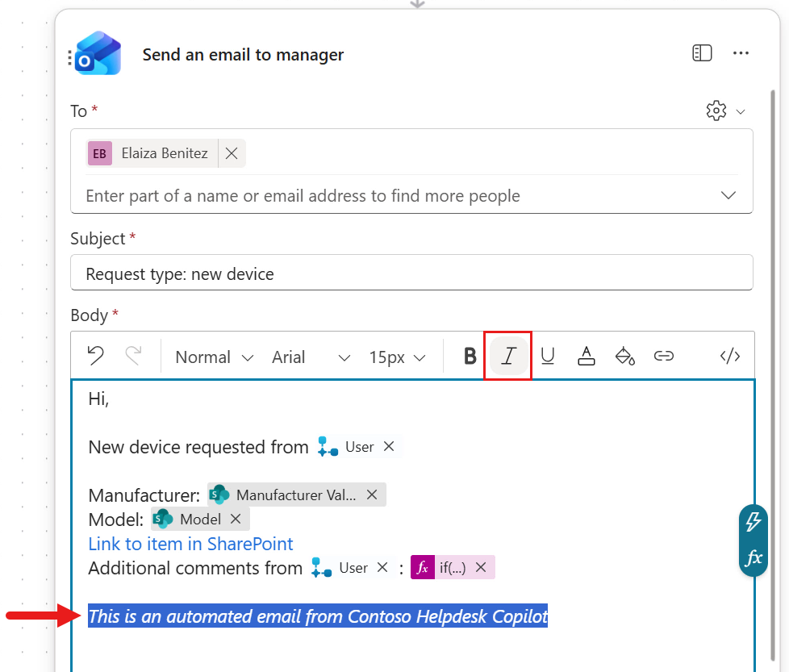Open the font color picker
This screenshot has width=789, height=672.
(587, 356)
